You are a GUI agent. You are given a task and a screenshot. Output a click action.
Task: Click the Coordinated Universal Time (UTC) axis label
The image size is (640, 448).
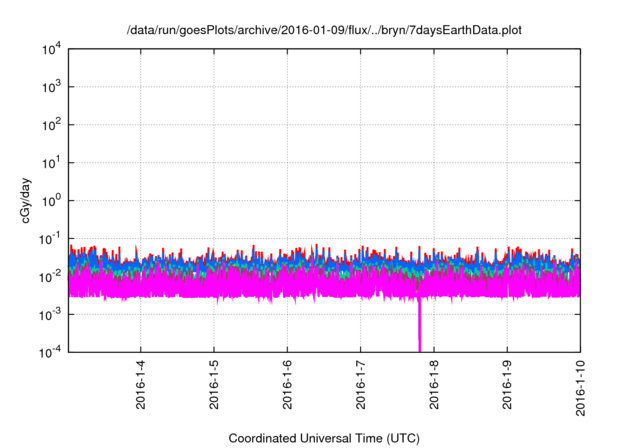click(324, 438)
